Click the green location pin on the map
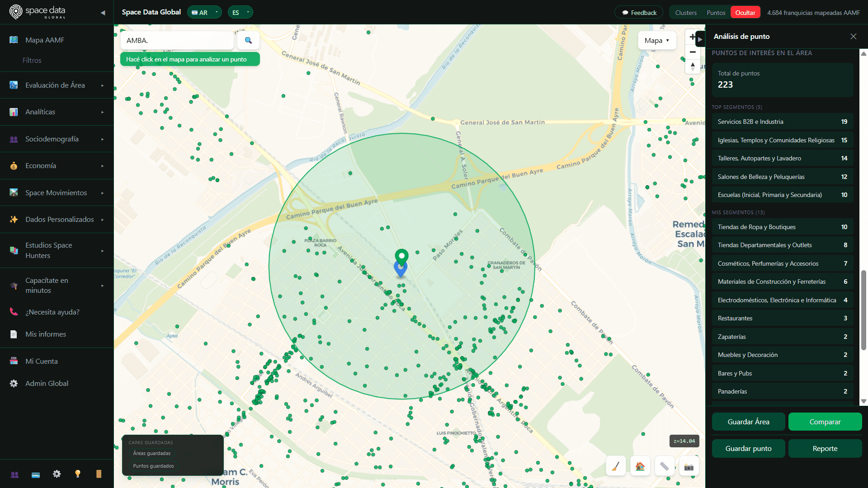Image resolution: width=868 pixels, height=488 pixels. [401, 257]
